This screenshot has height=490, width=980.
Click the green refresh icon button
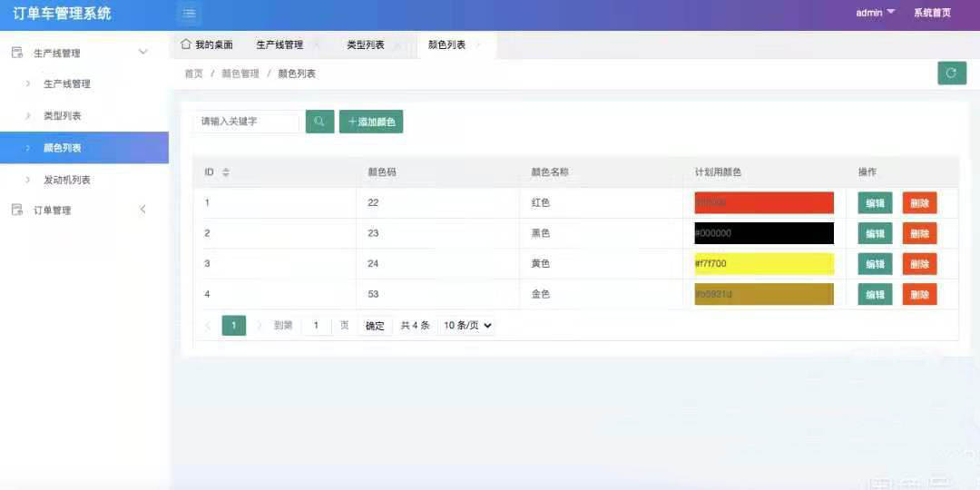pyautogui.click(x=951, y=73)
